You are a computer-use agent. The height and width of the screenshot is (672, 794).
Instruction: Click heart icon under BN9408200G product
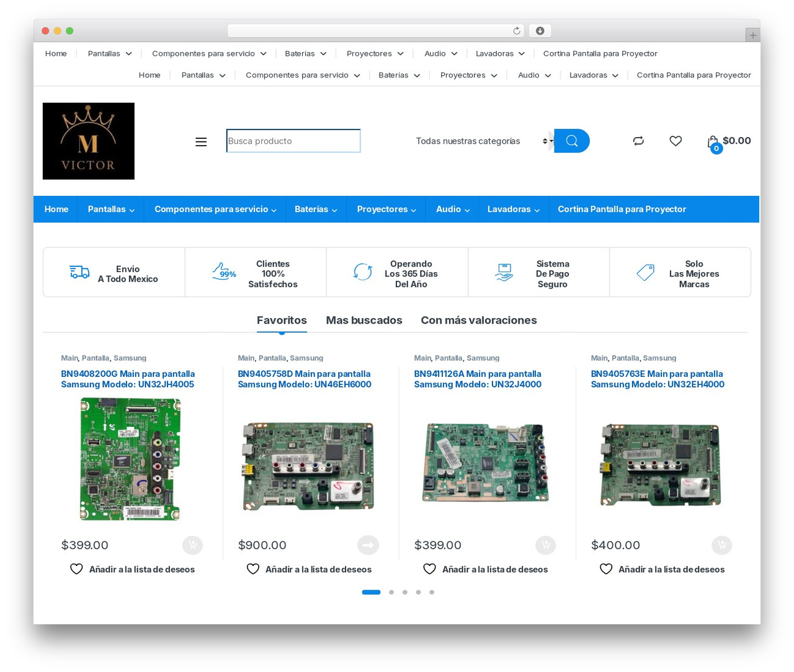coord(76,568)
